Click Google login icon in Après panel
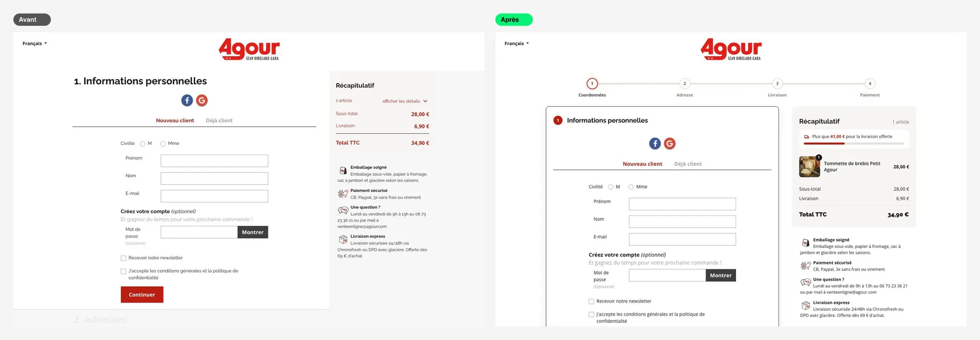The width and height of the screenshot is (980, 340). tap(670, 144)
